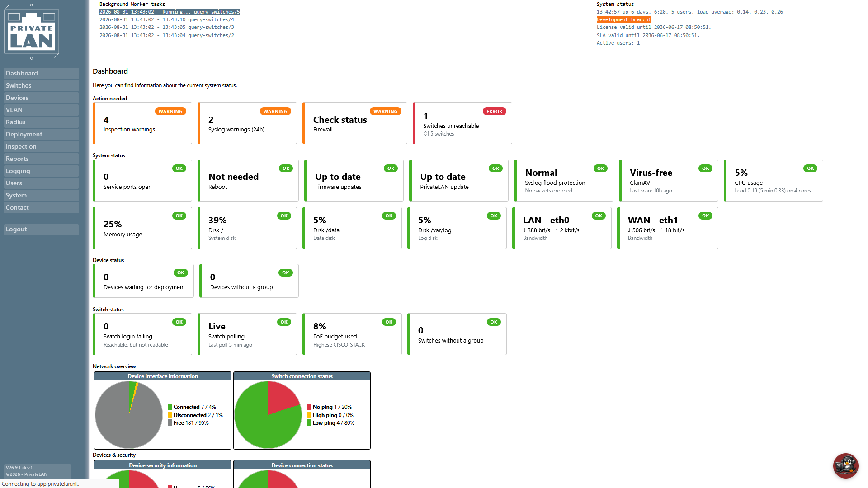
Task: Open the Inspection page
Action: [x=41, y=146]
